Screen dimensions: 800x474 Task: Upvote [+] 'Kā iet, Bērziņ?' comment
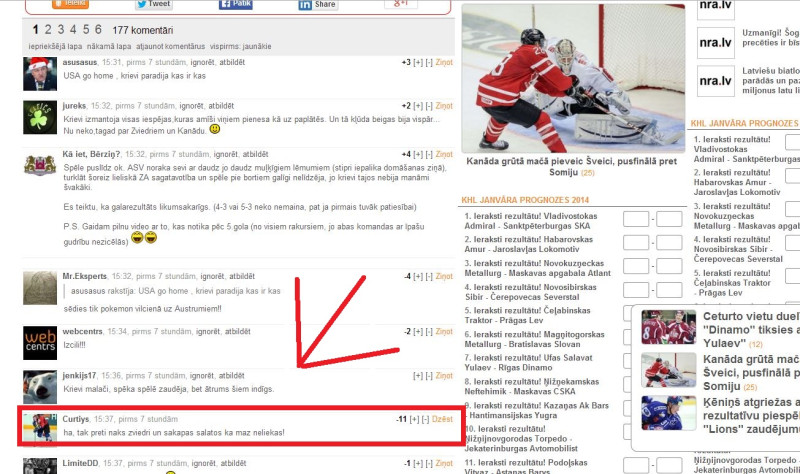tap(418, 154)
